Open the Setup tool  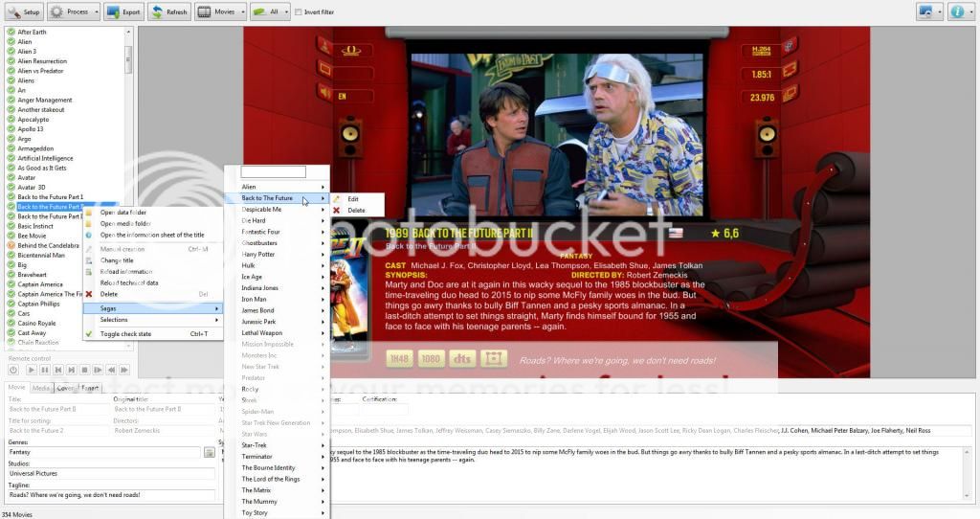pos(23,11)
